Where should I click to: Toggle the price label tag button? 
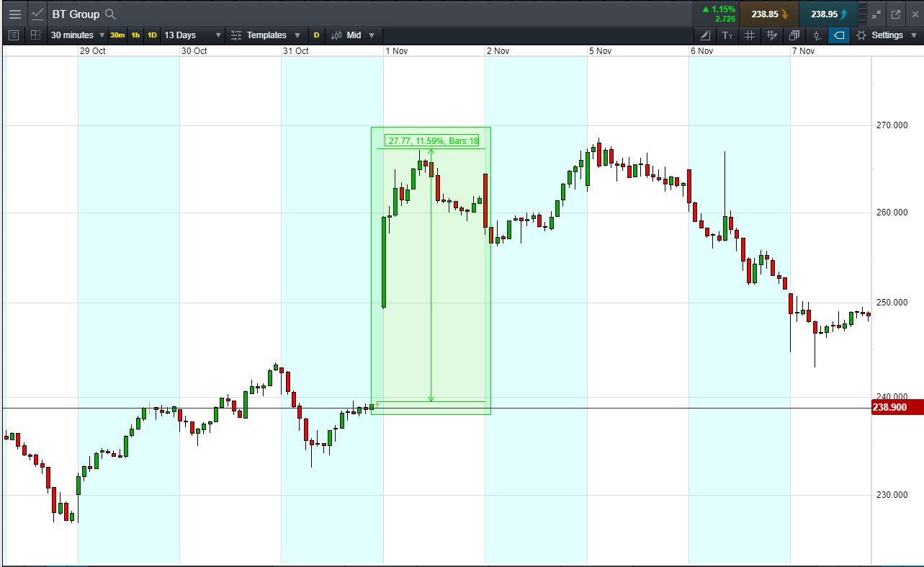click(x=838, y=35)
